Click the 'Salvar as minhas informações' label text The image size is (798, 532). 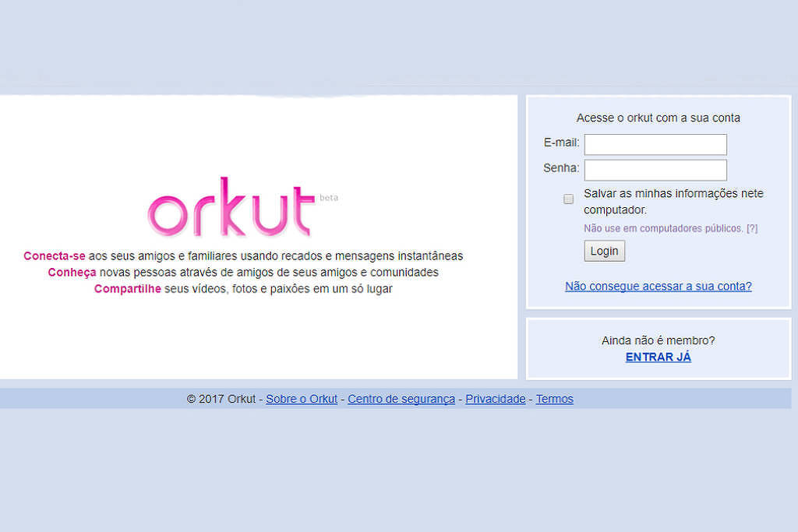coord(673,194)
